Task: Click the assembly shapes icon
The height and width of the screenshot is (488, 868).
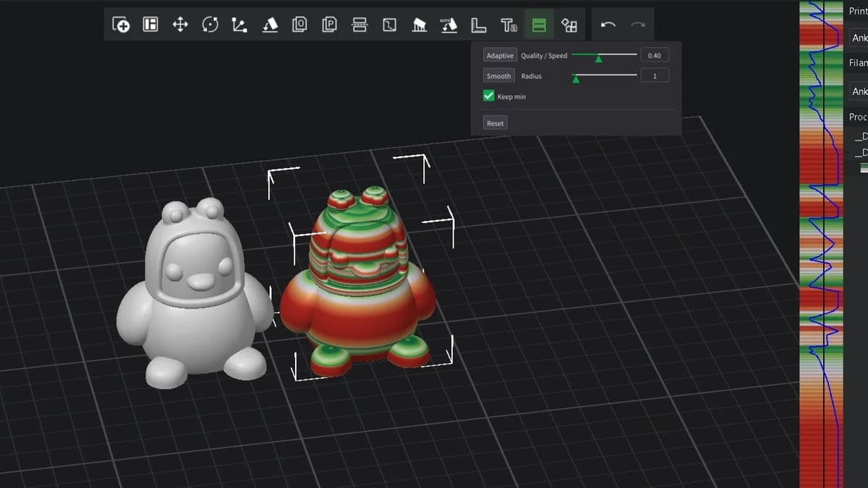Action: click(569, 25)
